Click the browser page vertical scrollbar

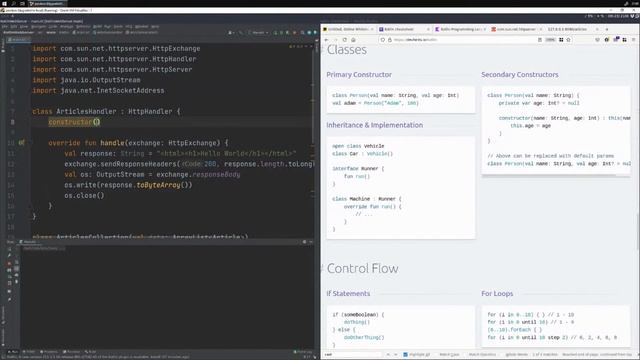click(x=638, y=232)
